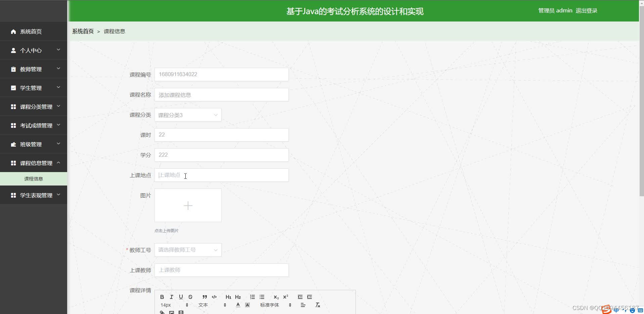Screen dimensions: 644x314
Task: Select the 课程信息 submenu item
Action: pos(34,179)
